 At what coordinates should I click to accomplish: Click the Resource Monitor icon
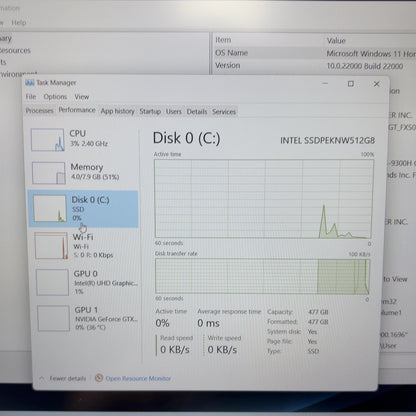pos(99,378)
